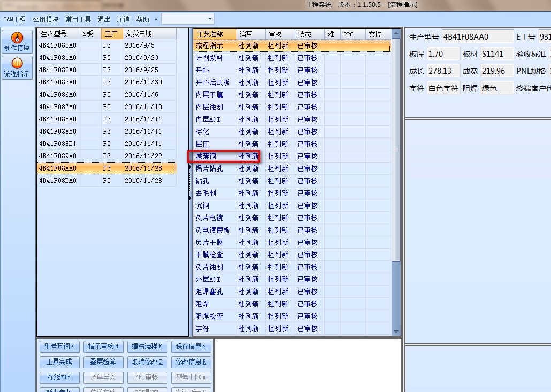This screenshot has height=392, width=551.
Task: Select the 阻焊塞孔 process row
Action: coord(292,291)
